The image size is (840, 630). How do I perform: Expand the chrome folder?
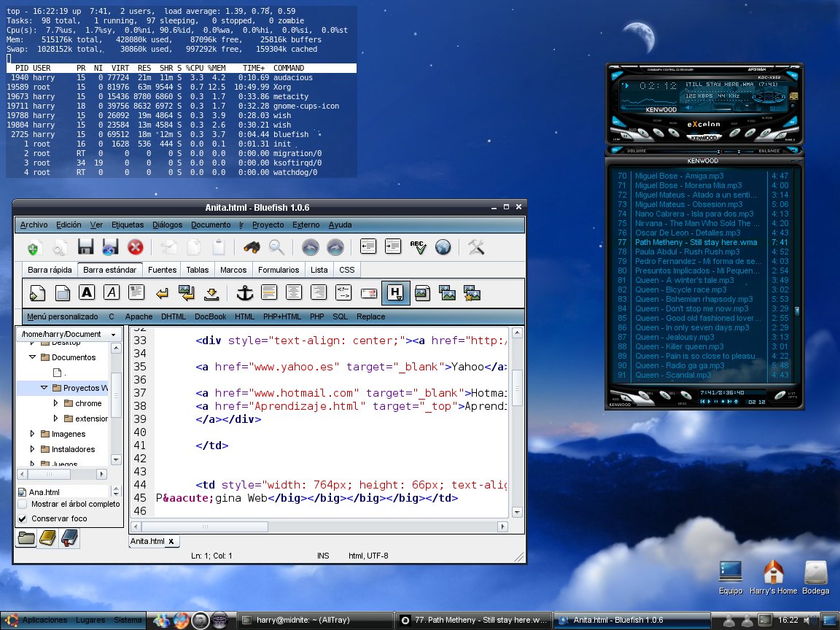pyautogui.click(x=55, y=402)
